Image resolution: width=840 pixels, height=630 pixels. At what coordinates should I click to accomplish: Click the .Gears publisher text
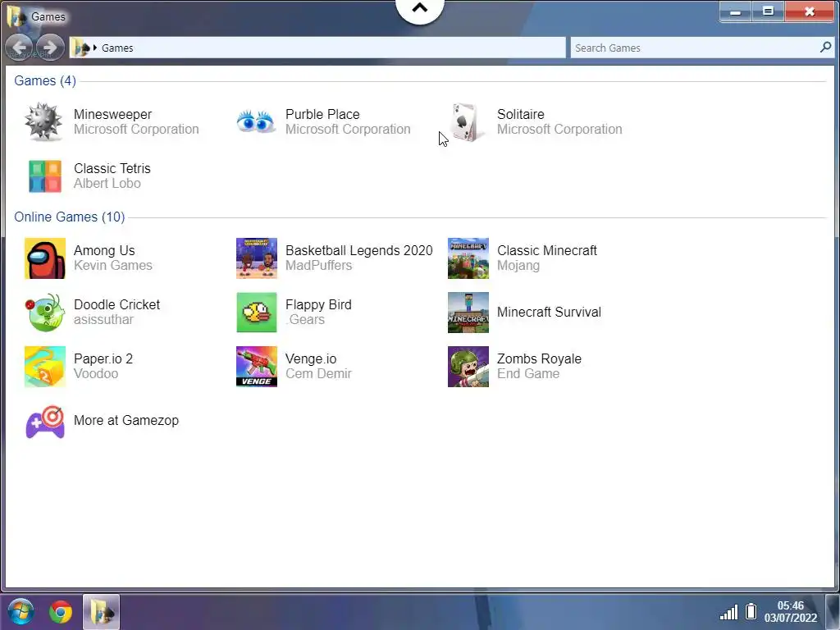(305, 319)
